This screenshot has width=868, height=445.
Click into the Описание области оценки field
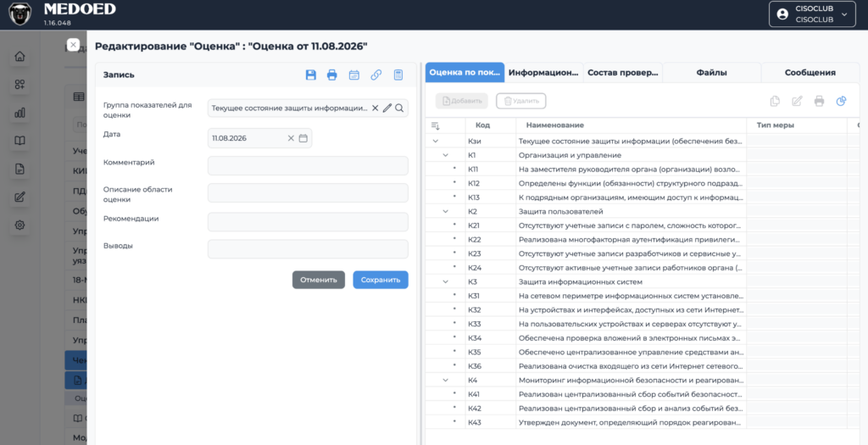click(308, 193)
